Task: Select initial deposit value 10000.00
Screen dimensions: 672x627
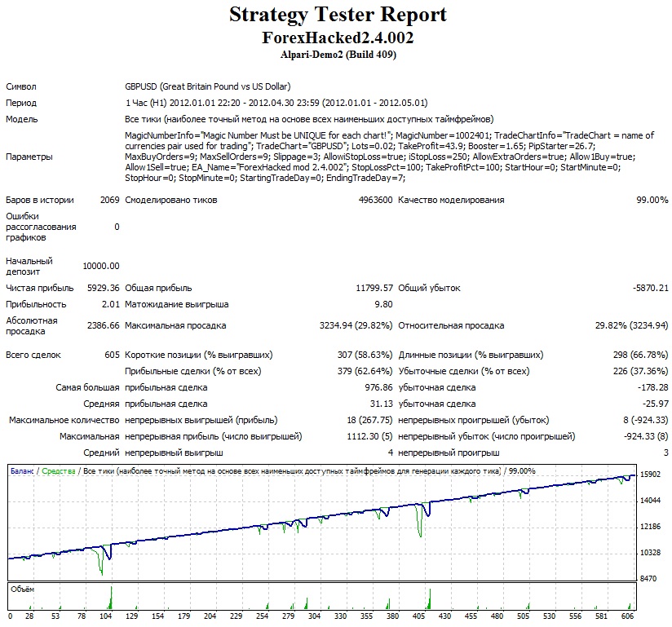Action: click(101, 266)
